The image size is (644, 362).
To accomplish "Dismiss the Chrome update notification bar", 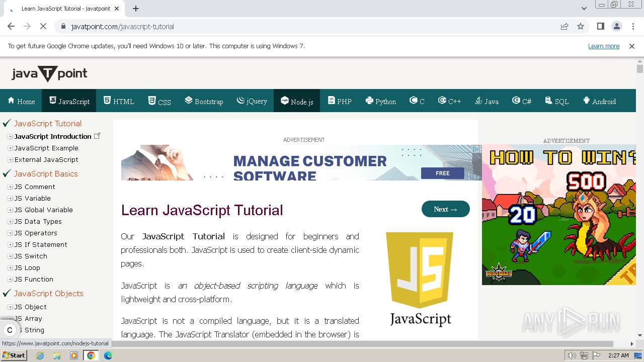I will click(632, 46).
